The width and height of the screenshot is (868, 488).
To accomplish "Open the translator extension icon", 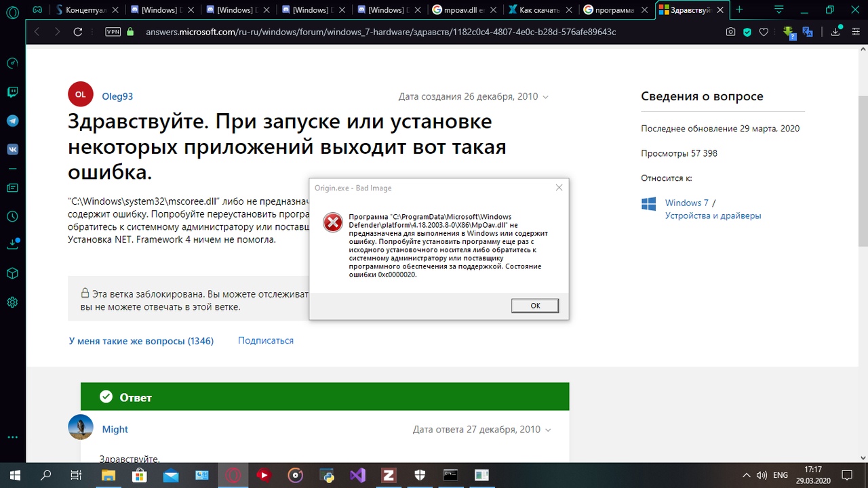I will coord(808,32).
